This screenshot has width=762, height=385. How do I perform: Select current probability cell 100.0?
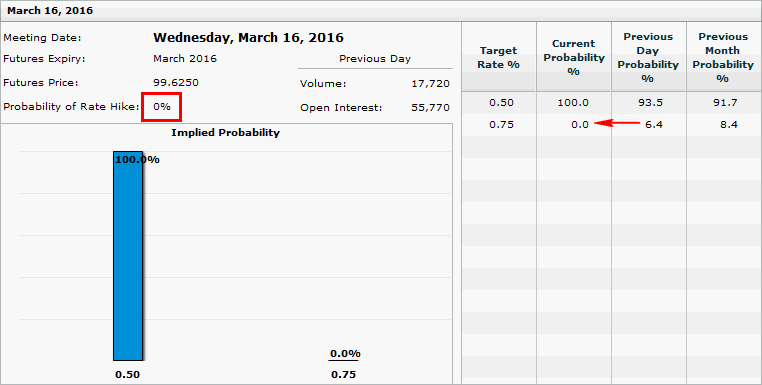(574, 103)
